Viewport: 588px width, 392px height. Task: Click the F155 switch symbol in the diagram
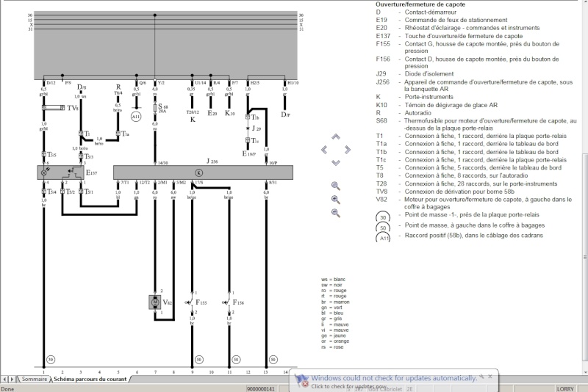click(x=191, y=302)
